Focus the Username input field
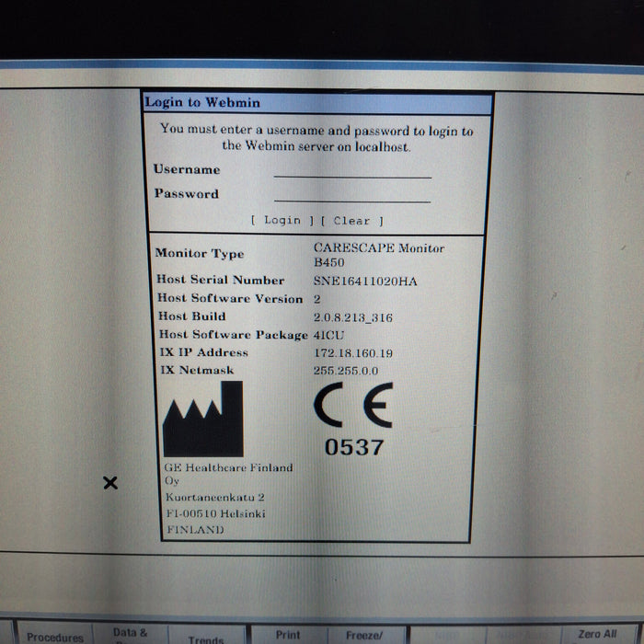The image size is (644, 644). point(352,171)
